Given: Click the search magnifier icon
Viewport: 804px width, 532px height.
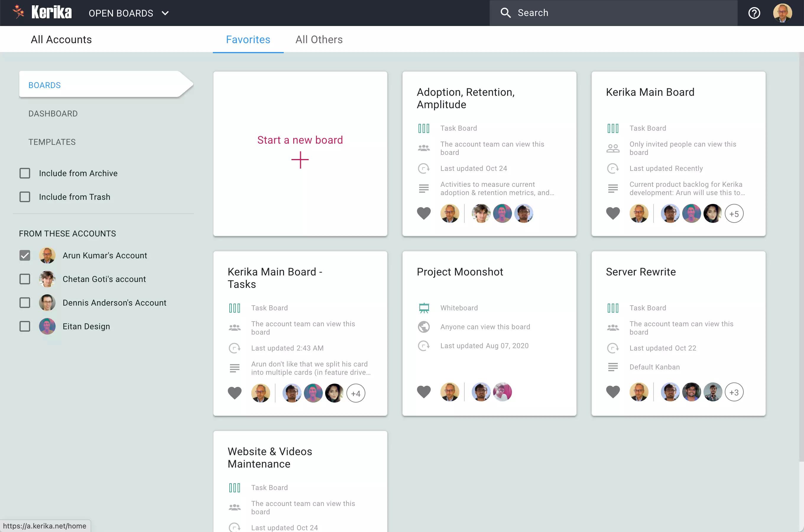Looking at the screenshot, I should click(x=505, y=13).
